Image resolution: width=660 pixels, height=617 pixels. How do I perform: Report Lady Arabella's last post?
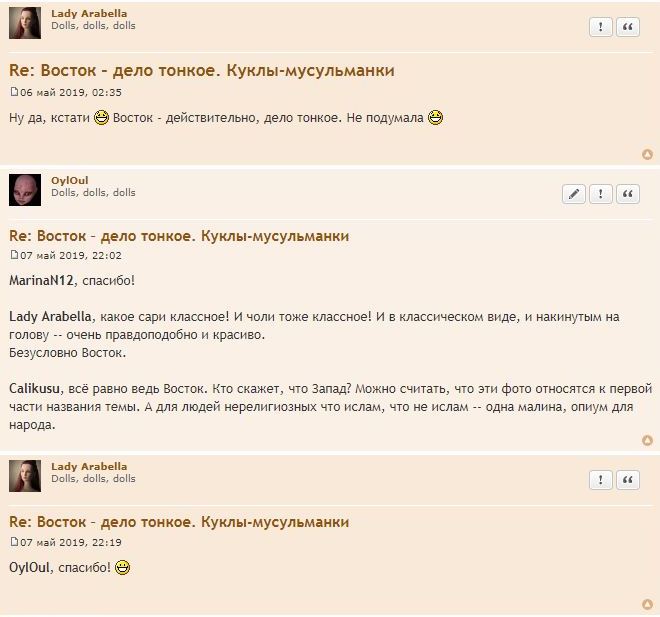(601, 480)
